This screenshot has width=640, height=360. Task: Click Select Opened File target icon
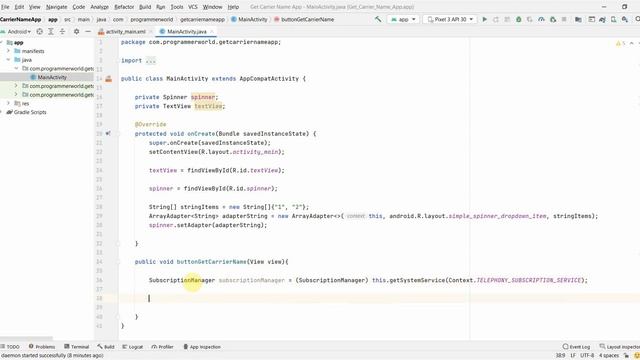(40, 31)
